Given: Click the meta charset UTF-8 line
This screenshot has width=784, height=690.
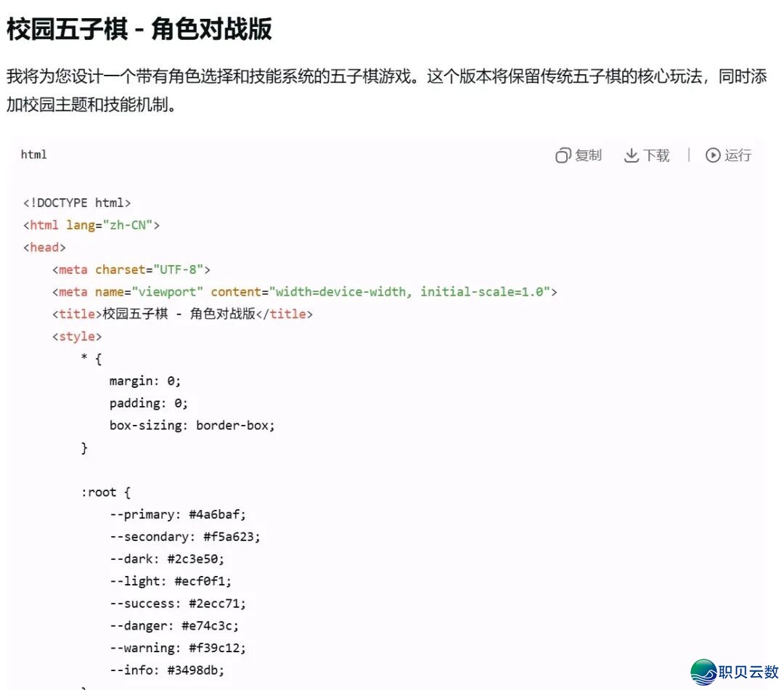Looking at the screenshot, I should tap(131, 269).
